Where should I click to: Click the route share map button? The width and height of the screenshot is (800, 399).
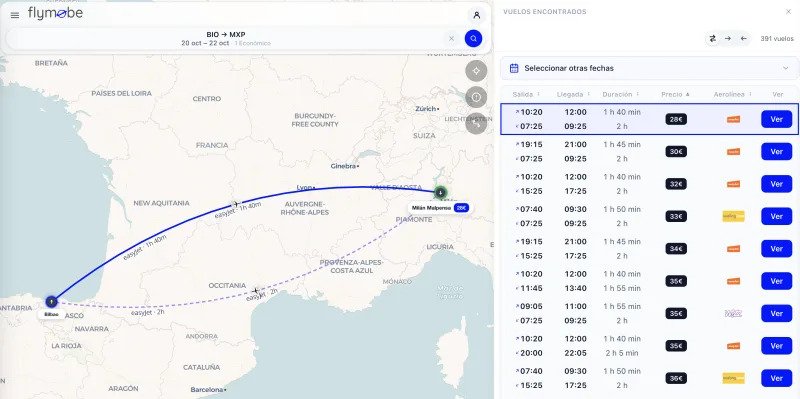coord(476,123)
